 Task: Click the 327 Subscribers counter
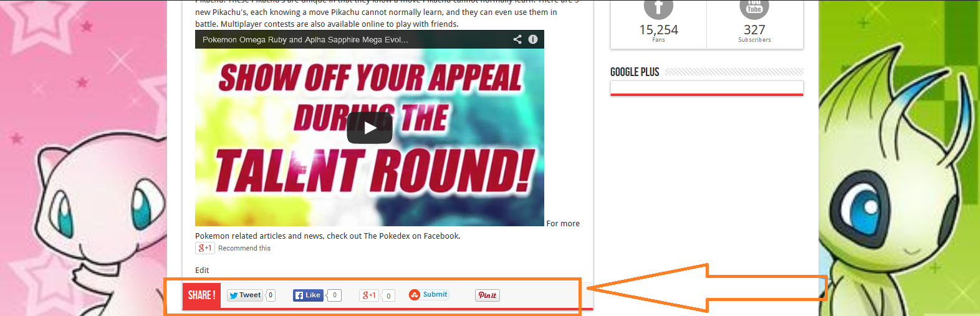pos(754,32)
